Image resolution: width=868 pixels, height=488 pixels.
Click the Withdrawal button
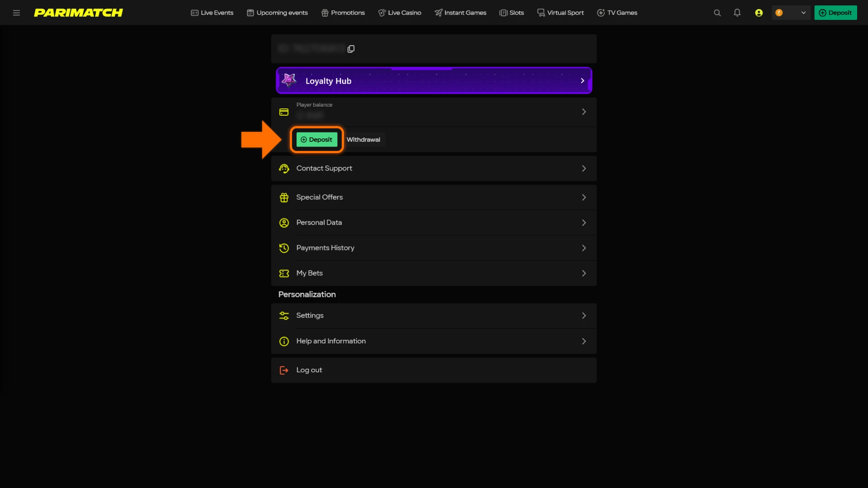tap(363, 140)
